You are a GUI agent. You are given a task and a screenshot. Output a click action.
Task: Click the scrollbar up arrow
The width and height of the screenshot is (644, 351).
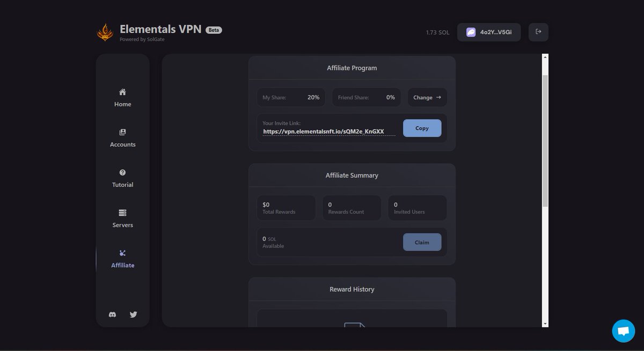click(545, 57)
